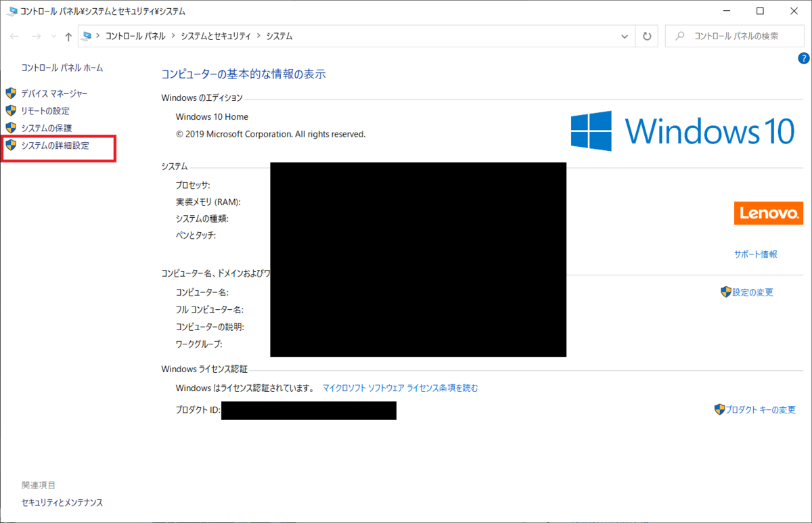Screen dimensions: 812x523
Task: Click the forward navigation arrow
Action: click(x=37, y=37)
